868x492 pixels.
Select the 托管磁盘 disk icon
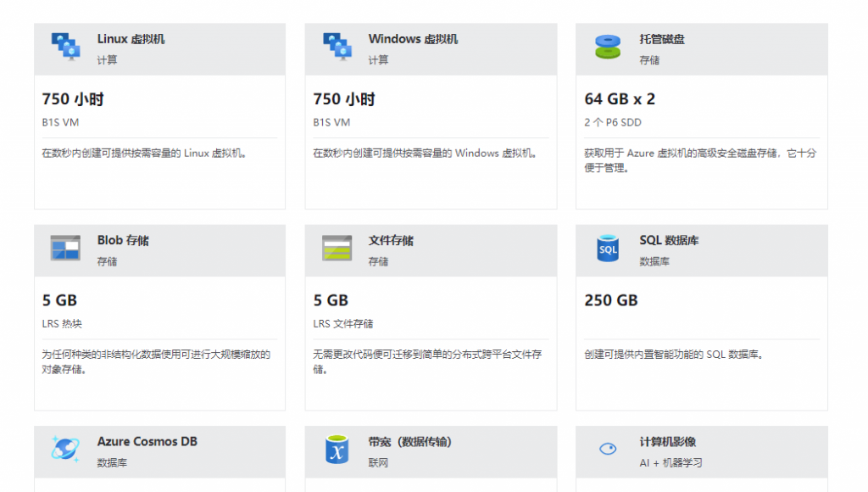tap(608, 47)
